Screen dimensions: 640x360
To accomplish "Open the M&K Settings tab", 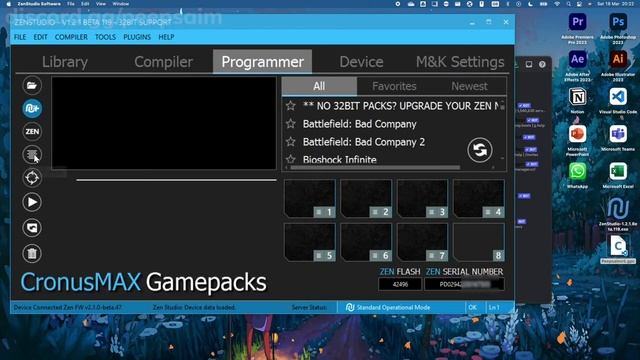I will 460,62.
